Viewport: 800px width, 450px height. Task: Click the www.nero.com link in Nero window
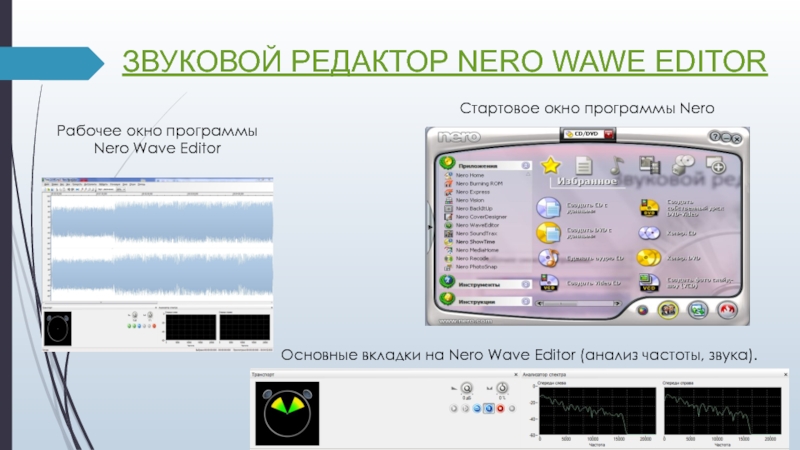point(466,321)
